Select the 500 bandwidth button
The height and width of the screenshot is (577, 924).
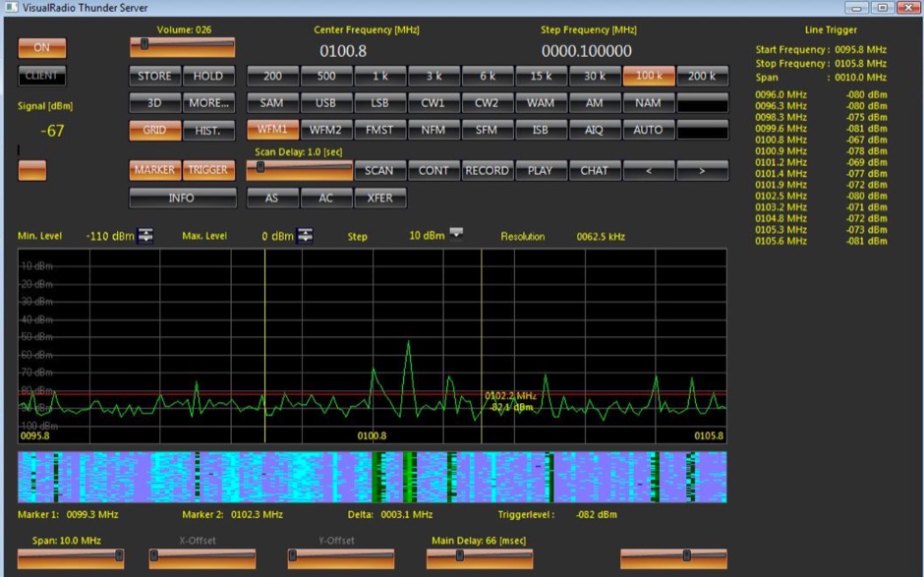(326, 76)
